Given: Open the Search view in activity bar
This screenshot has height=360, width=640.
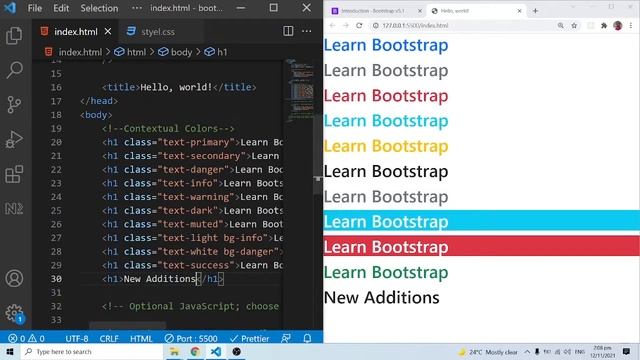Looking at the screenshot, I should click(14, 70).
